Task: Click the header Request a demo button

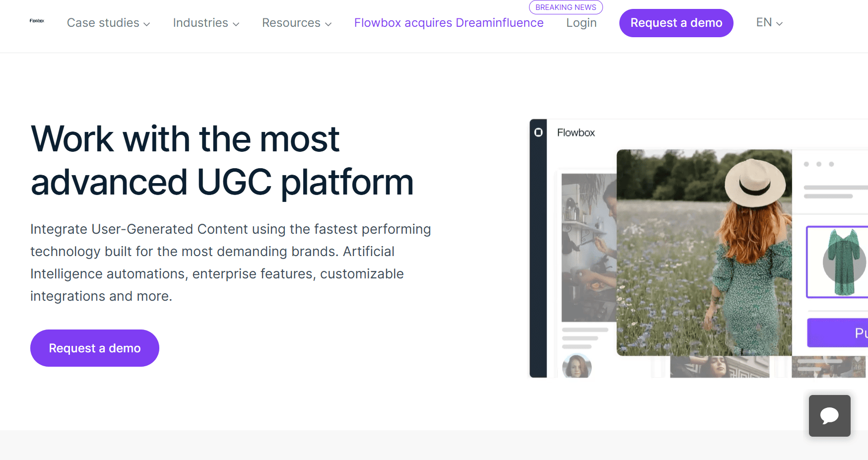Action: click(x=676, y=23)
